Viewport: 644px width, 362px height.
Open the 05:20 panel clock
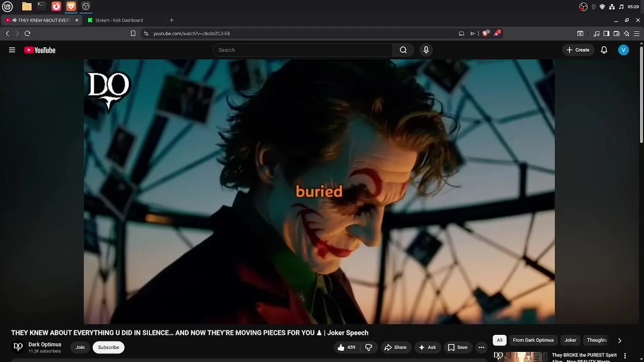tap(633, 7)
